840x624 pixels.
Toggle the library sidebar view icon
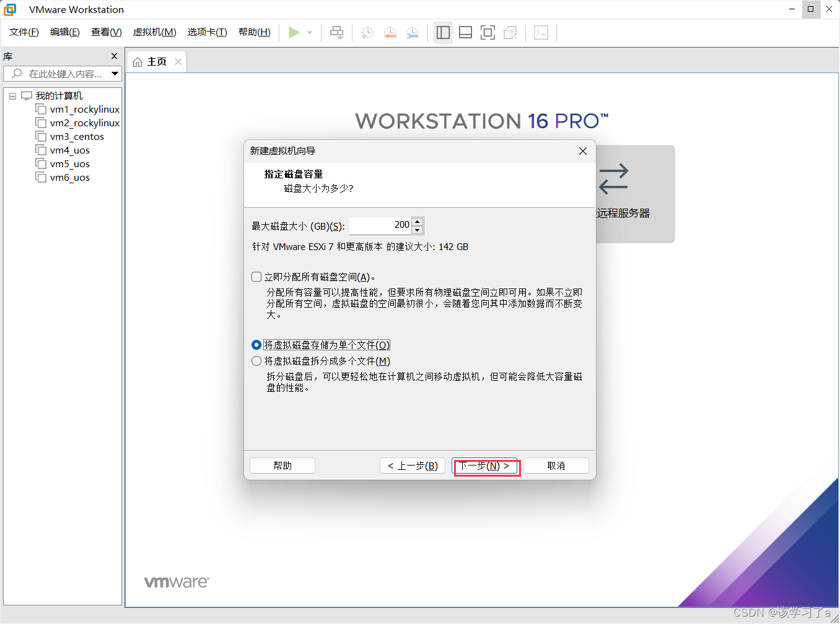pos(443,33)
